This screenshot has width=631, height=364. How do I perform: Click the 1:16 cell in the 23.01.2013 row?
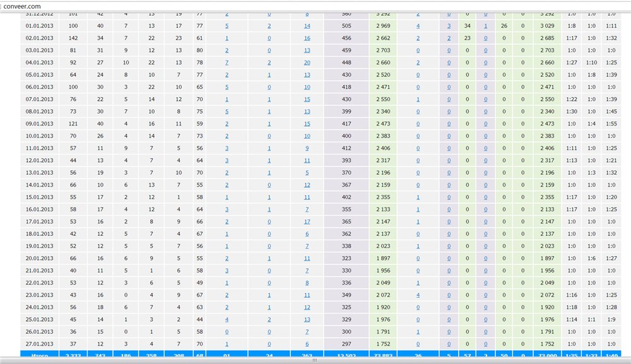pyautogui.click(x=572, y=295)
